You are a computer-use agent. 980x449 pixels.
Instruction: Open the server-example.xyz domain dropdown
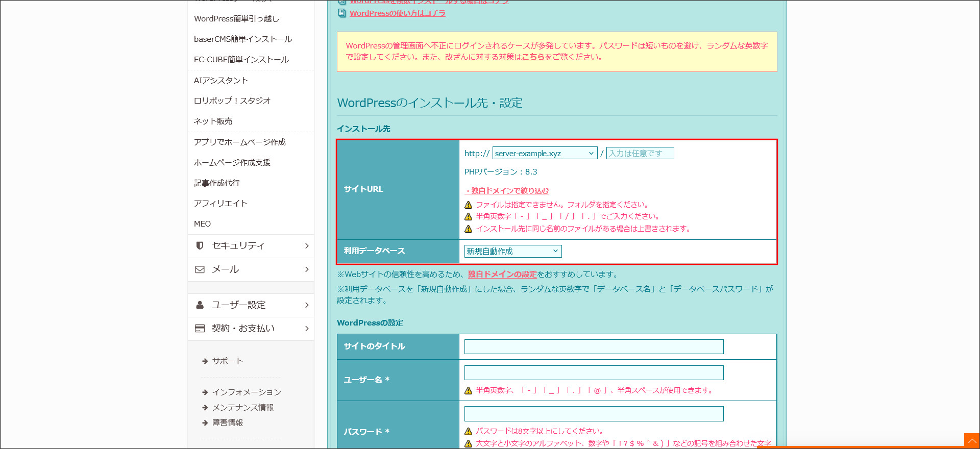tap(545, 153)
